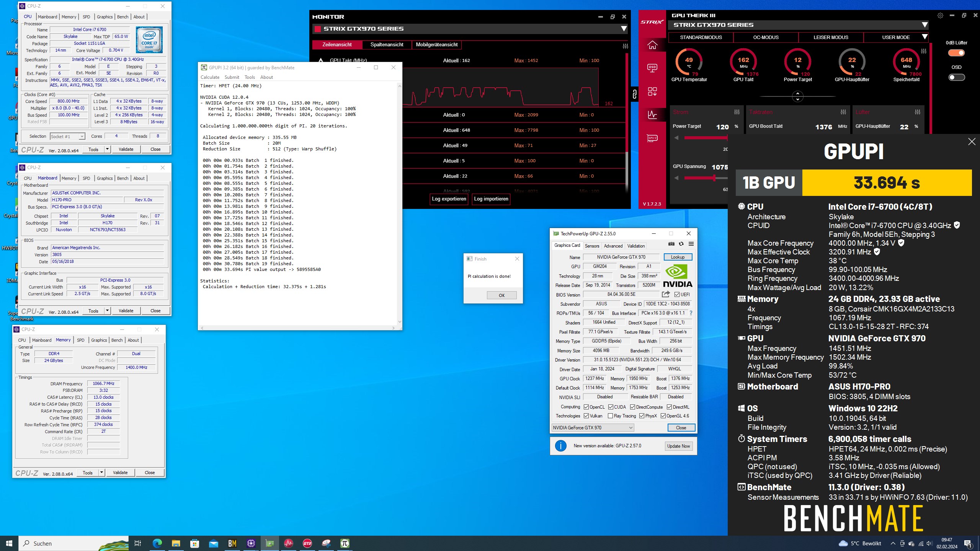Launch GPU-Z icon in GPU Tweak sidebar
The height and width of the screenshot is (551, 980).
[652, 138]
